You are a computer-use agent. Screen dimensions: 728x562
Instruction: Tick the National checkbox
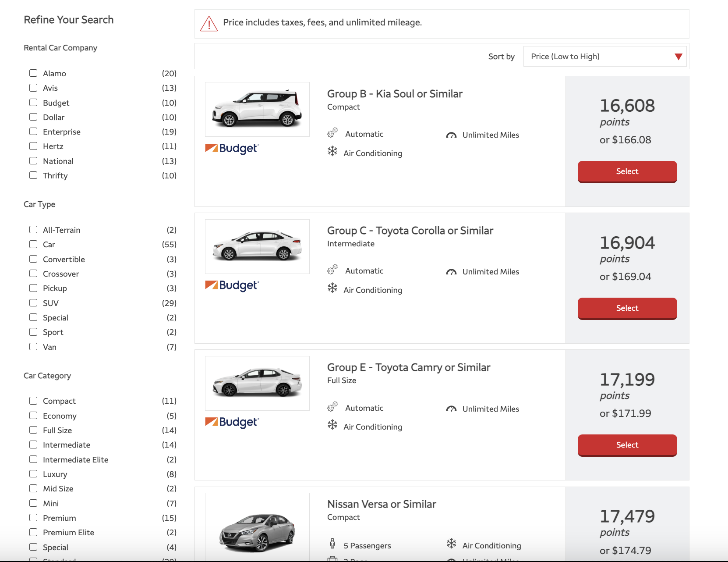point(33,161)
